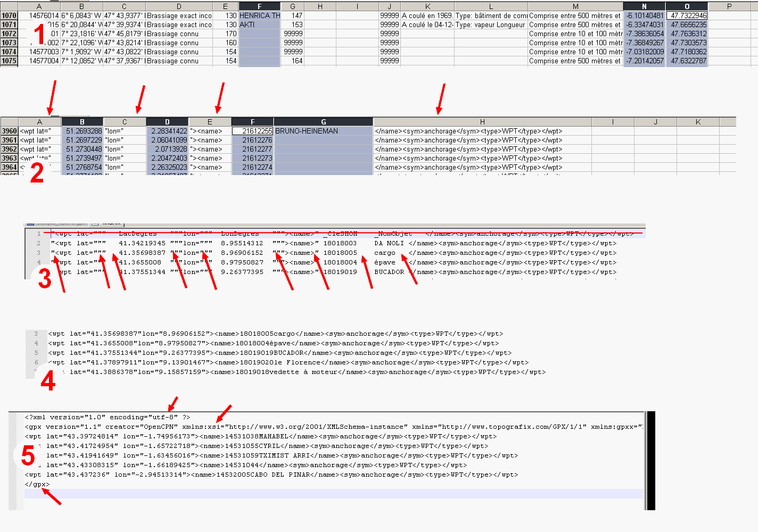Screen dimensions: 758x532
Task: Select column O header
Action: tap(687, 6)
